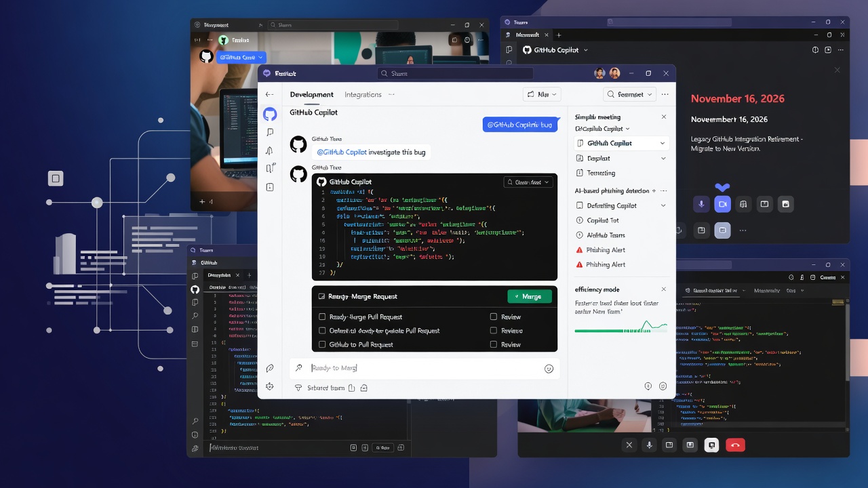Screen dimensions: 868x488
Task: Open blue GitHub Copilot dropdown in top-left window
Action: coord(241,58)
